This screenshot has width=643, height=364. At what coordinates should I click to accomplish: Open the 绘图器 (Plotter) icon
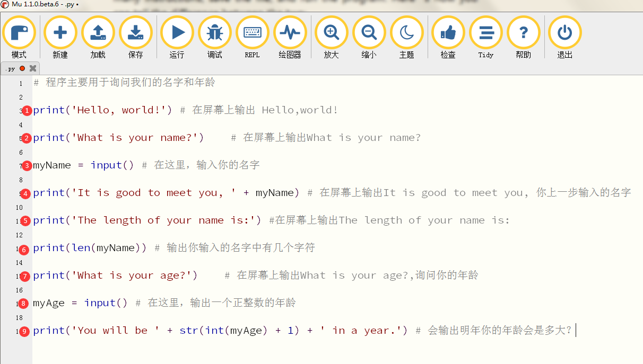point(290,33)
